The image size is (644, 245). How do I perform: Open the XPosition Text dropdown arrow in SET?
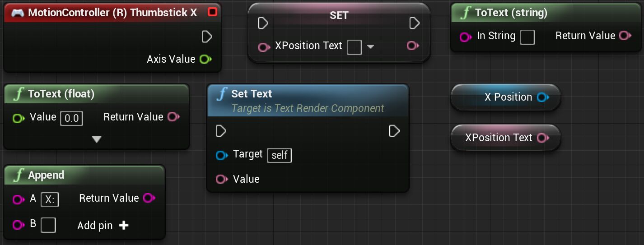pyautogui.click(x=370, y=46)
